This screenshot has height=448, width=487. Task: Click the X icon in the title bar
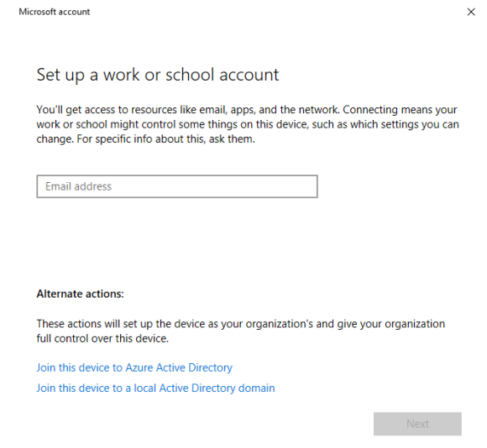click(471, 12)
